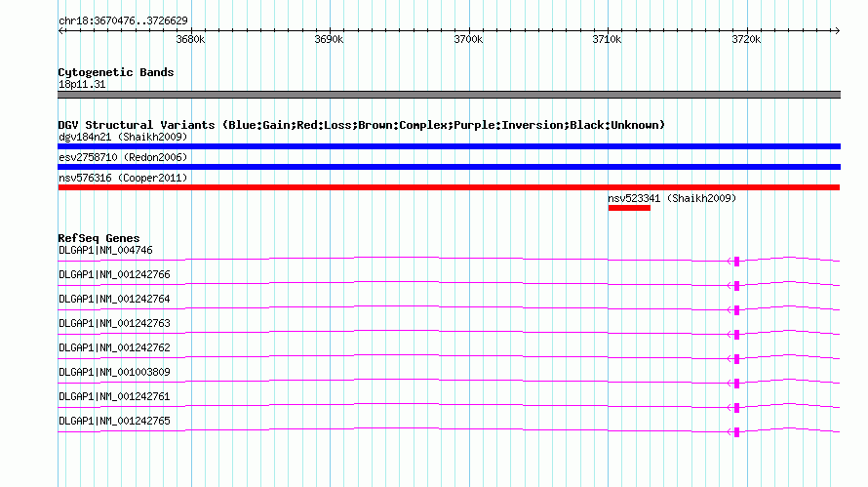The height and width of the screenshot is (487, 868).
Task: Click the 3720k ruler tick label
Action: click(746, 39)
